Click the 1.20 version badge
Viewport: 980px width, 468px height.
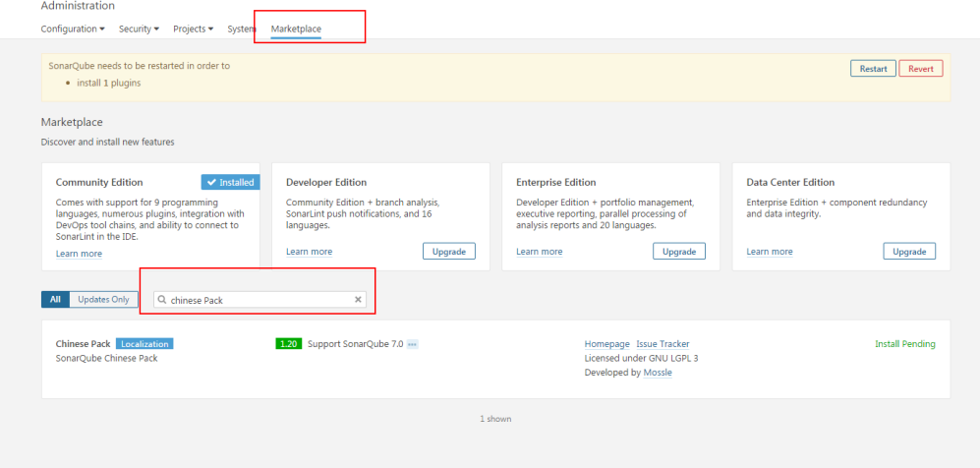pyautogui.click(x=288, y=344)
